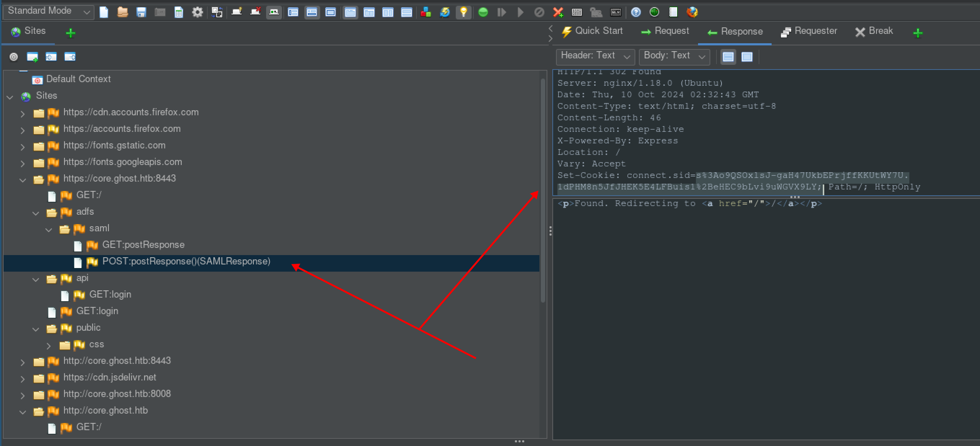Drop the intercepted message bin icon

click(x=539, y=13)
